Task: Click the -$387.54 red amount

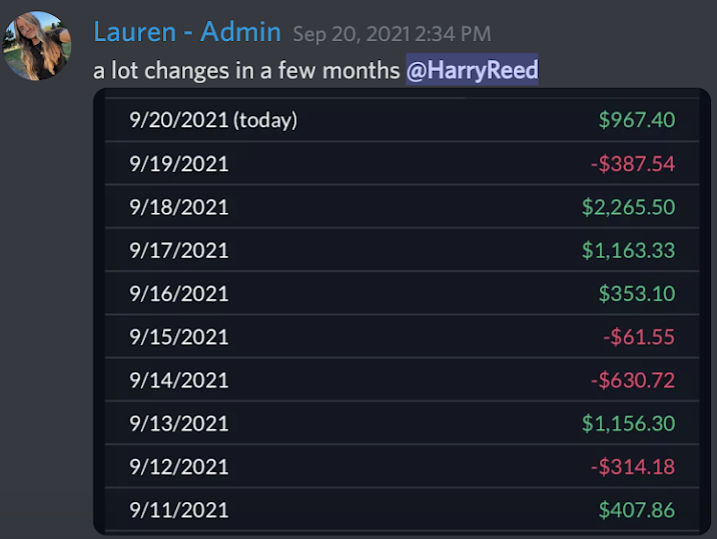Action: click(632, 163)
